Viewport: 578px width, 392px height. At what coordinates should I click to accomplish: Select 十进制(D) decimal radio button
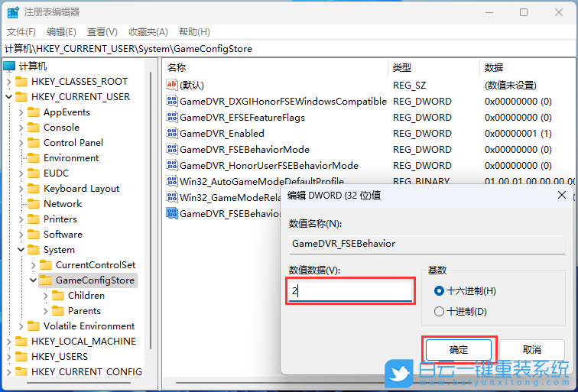tap(439, 311)
